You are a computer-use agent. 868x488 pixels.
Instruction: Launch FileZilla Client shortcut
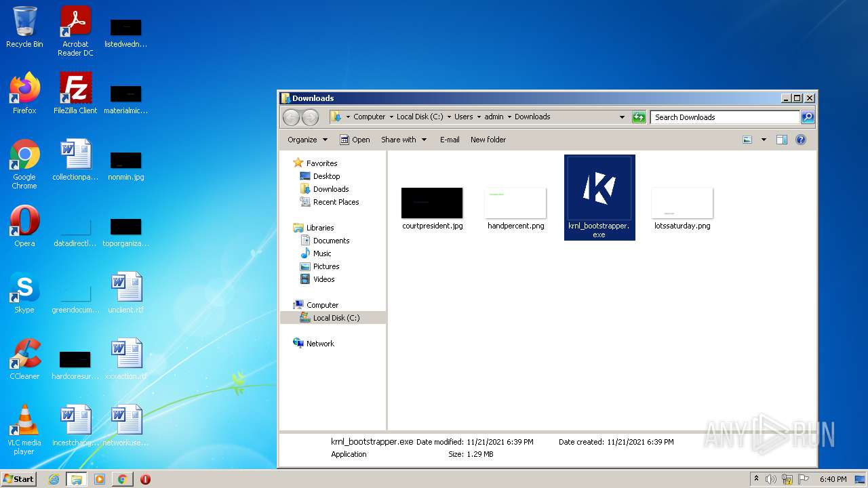75,94
